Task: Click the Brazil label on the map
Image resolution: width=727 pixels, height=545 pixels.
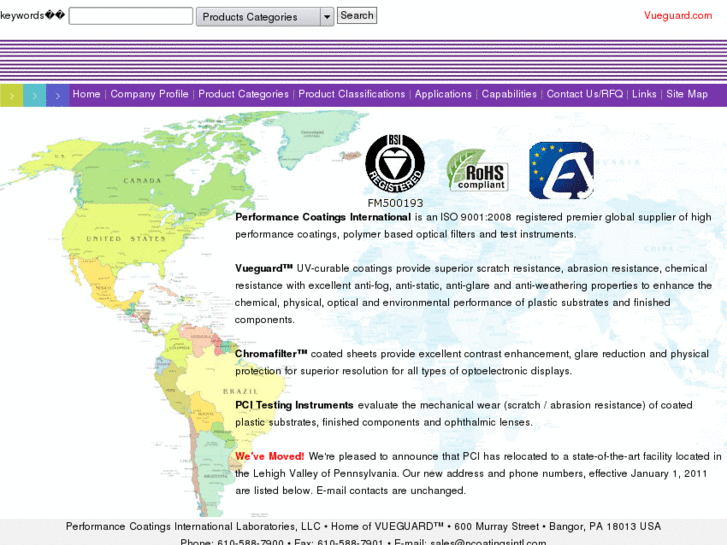Action: 240,391
